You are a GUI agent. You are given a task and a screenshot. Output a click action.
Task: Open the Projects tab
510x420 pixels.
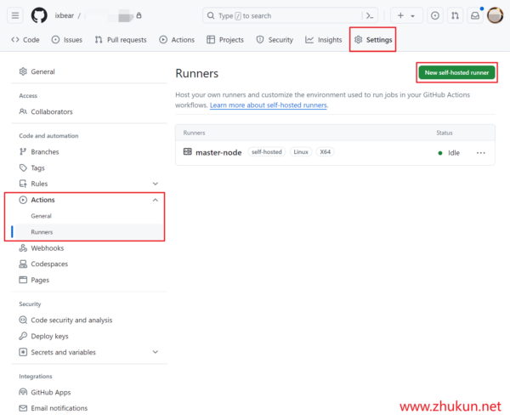[x=225, y=40]
